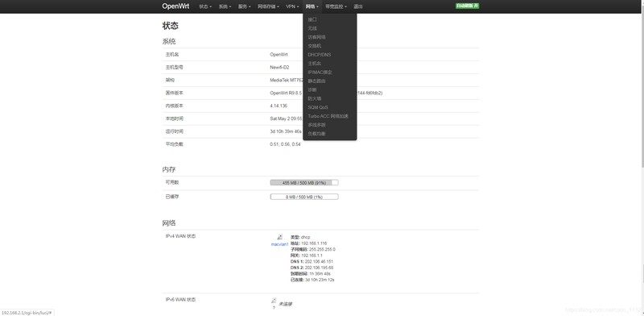Viewport: 644px width, 316px height.
Task: Toggle the green auto refresh badge
Action: tap(468, 6)
